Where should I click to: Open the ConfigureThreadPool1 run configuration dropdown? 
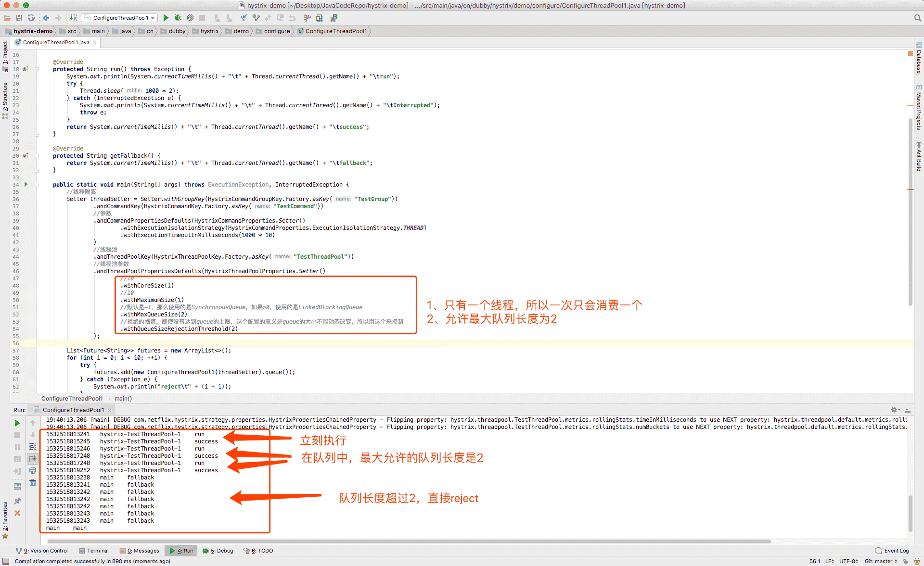tap(119, 18)
